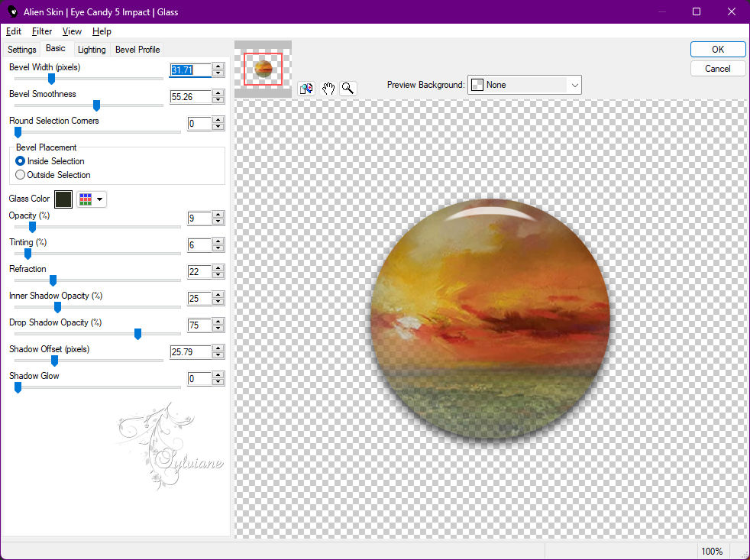
Task: Close the Eye Candy Glass dialog
Action: [732, 11]
